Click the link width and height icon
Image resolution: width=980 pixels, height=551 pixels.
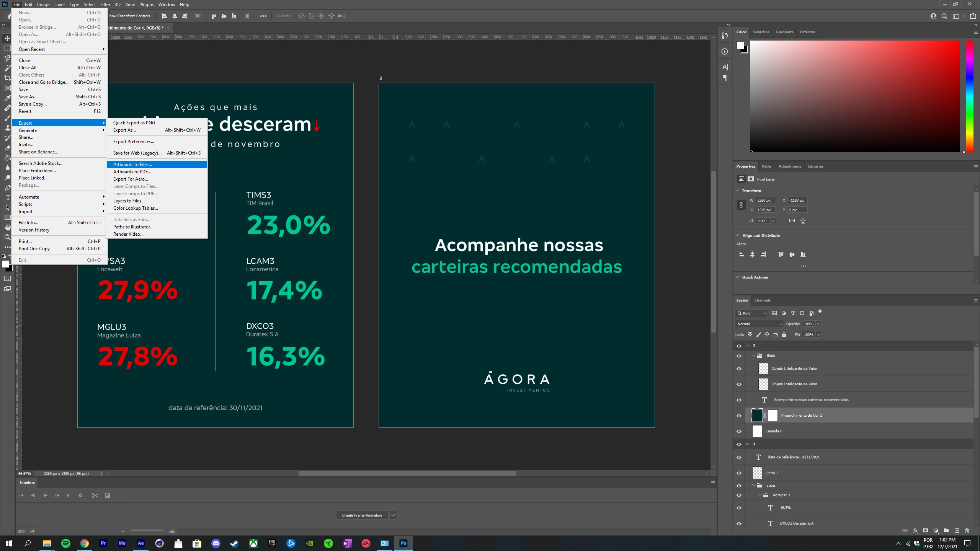(x=741, y=205)
